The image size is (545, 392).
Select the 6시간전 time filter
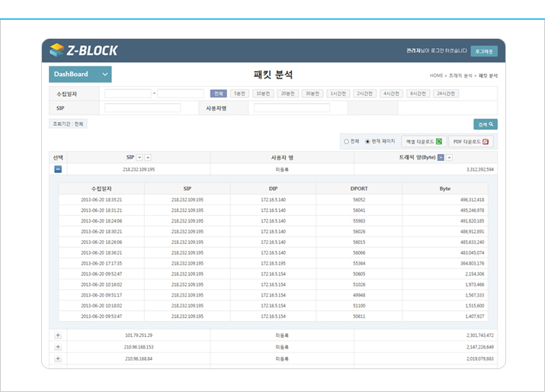(418, 94)
